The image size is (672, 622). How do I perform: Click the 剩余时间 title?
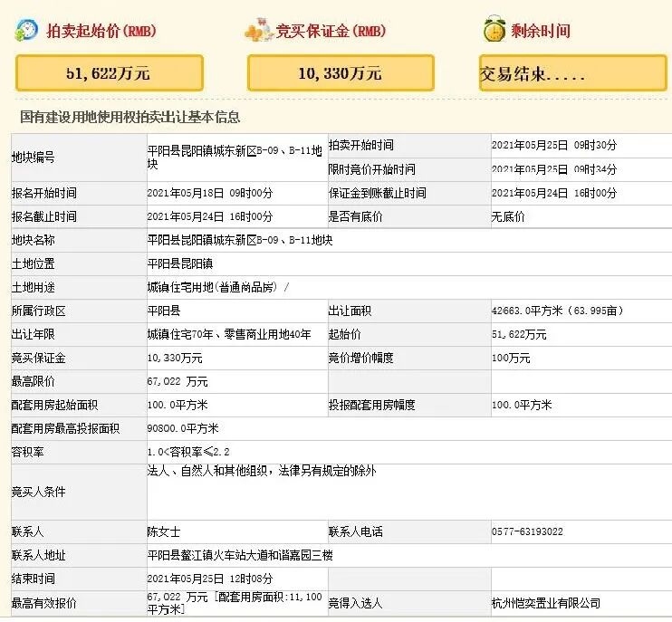click(541, 31)
